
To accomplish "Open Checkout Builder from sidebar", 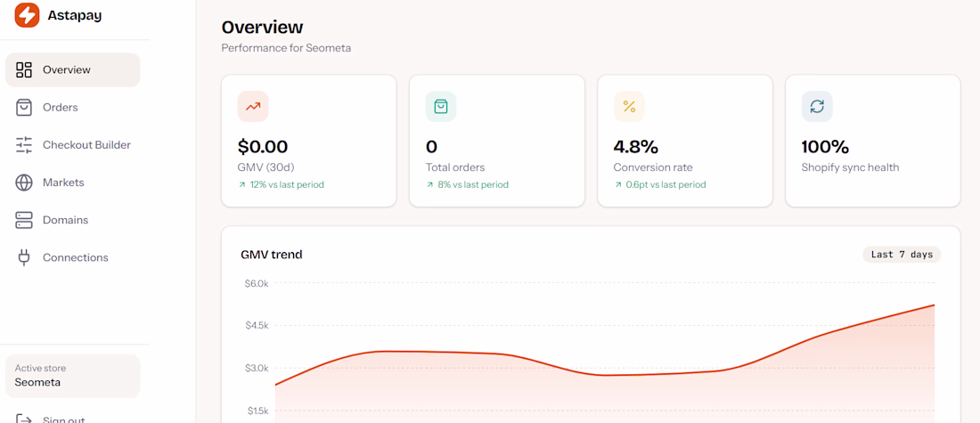I will click(x=72, y=145).
